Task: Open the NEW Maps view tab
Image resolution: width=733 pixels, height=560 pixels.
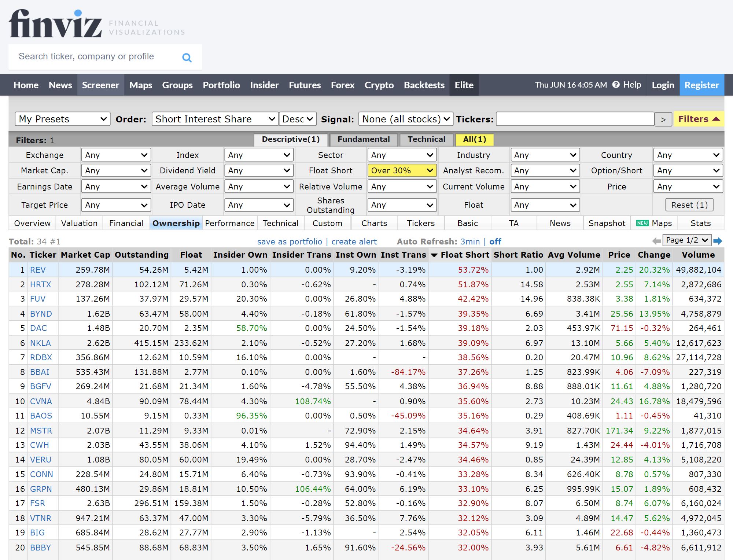Action: (x=654, y=223)
